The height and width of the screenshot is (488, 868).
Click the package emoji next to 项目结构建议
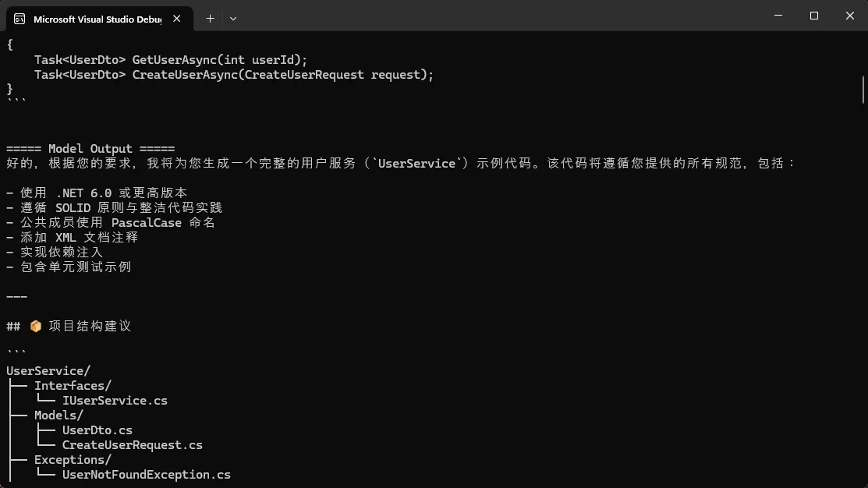(x=35, y=327)
